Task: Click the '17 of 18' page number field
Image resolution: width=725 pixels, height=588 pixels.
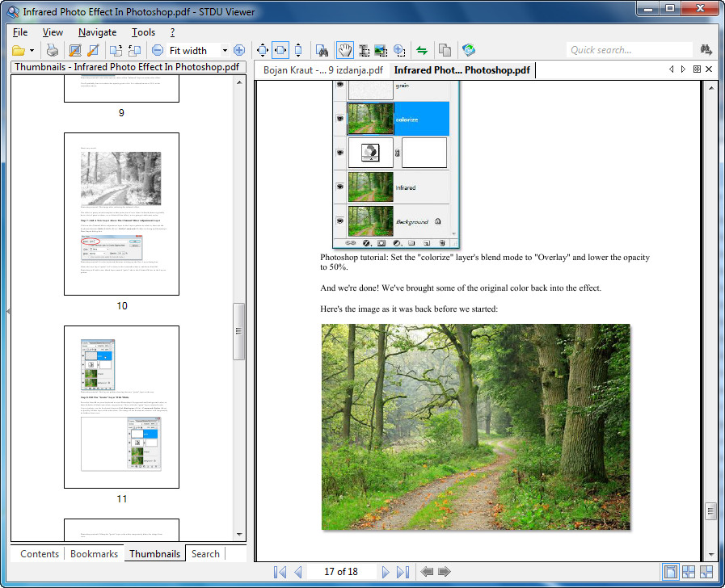Action: coord(341,572)
